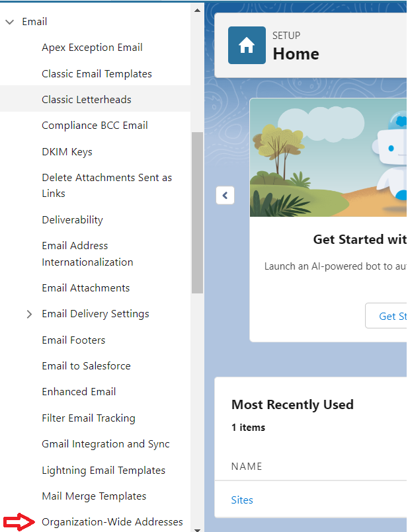Screen dimensions: 408x532
Task: Open Email to Salesforce
Action: 86,365
